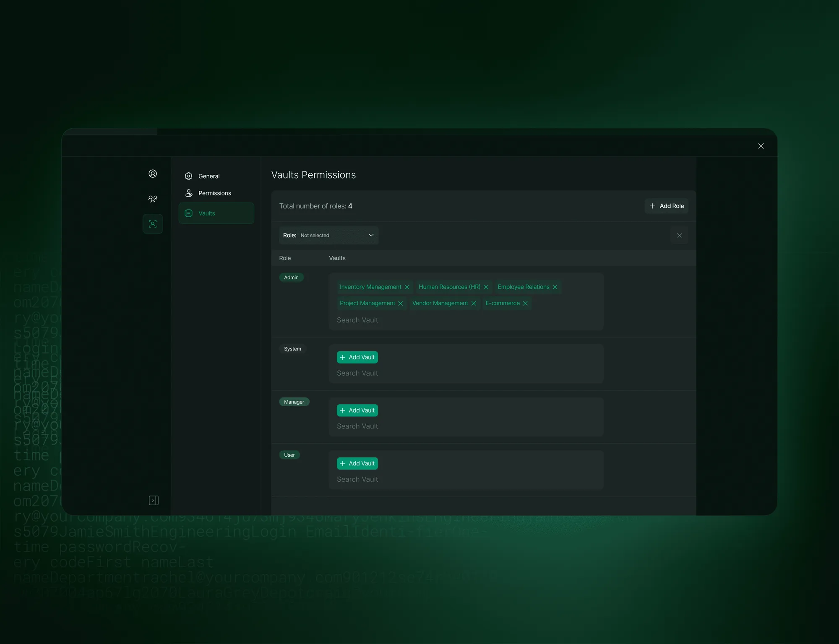Remove the Human Resources (HR) vault tag
This screenshot has width=839, height=644.
tap(486, 287)
